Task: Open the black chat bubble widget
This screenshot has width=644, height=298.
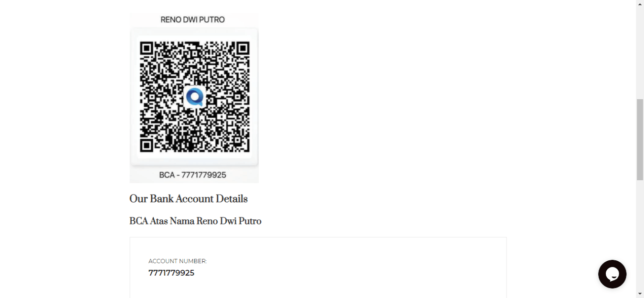Action: tap(612, 274)
